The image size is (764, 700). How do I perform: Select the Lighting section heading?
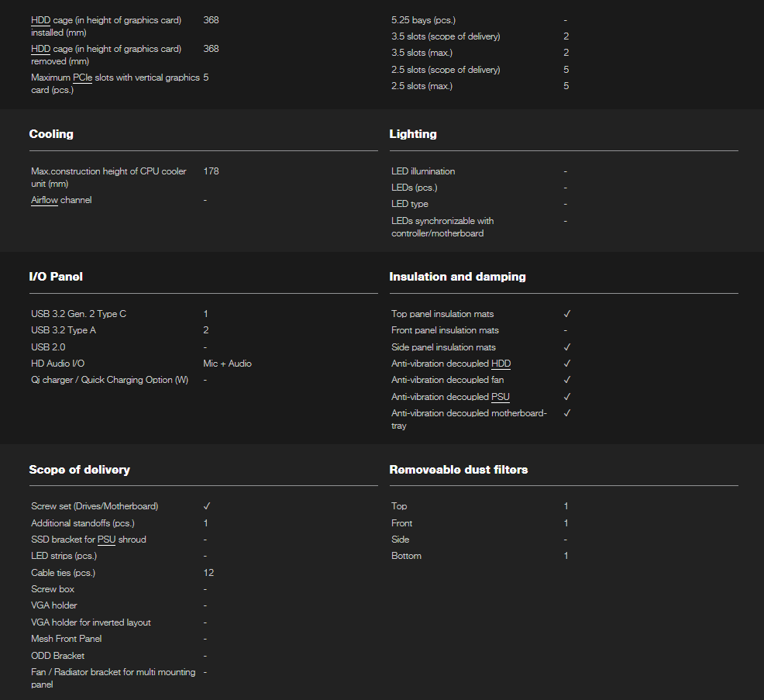413,134
